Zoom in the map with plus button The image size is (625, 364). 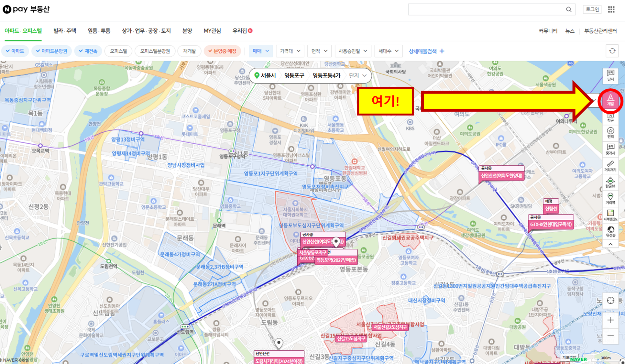pyautogui.click(x=610, y=320)
